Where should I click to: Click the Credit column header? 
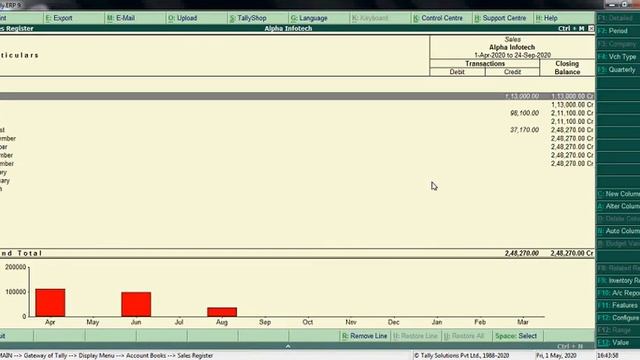tap(512, 72)
